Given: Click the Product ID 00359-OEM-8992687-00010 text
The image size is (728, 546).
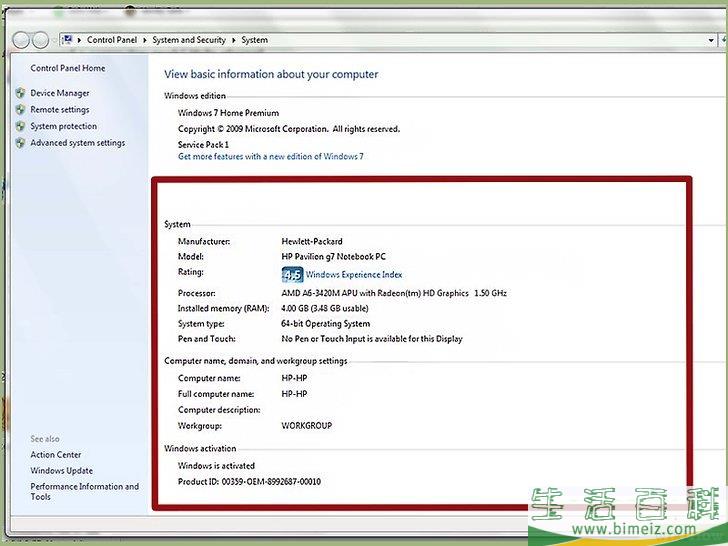Looking at the screenshot, I should [249, 482].
